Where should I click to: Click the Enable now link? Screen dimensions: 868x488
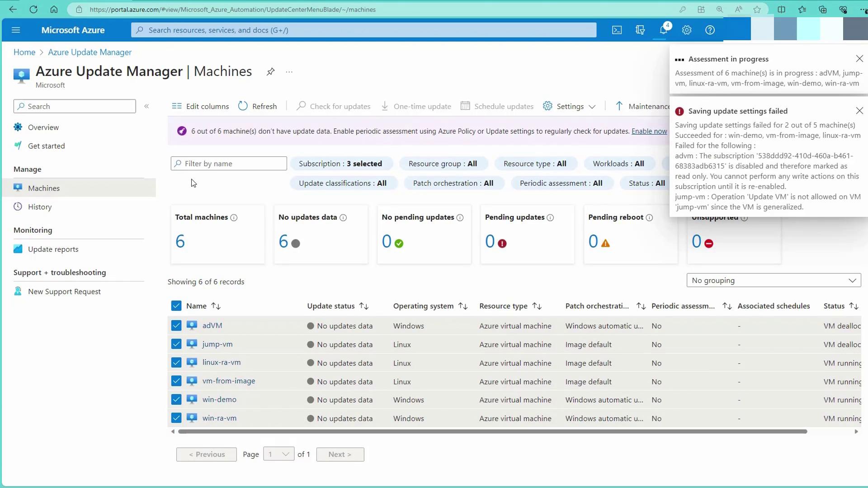tap(649, 131)
